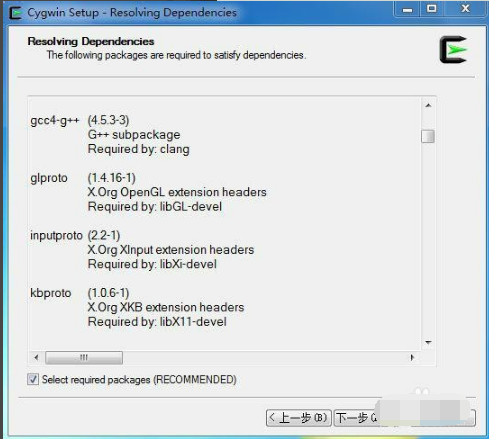This screenshot has width=489, height=439.
Task: Click the vertical scrollbar thumb
Action: click(x=428, y=136)
